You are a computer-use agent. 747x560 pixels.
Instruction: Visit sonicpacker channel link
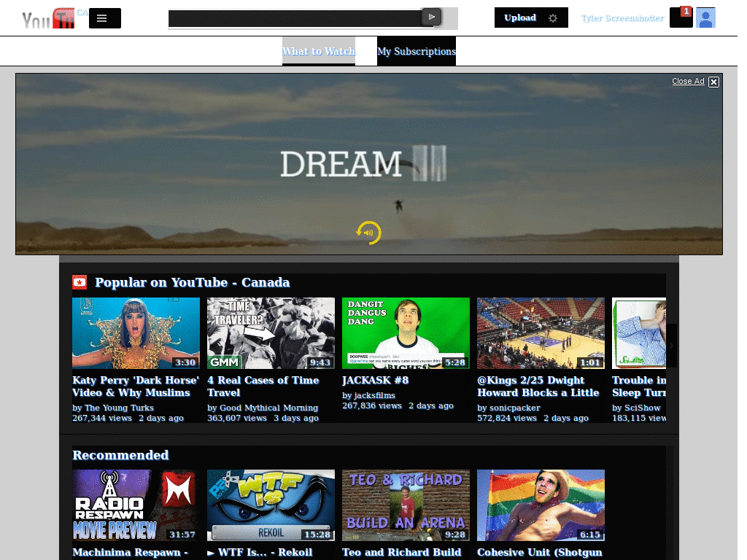pyautogui.click(x=515, y=408)
